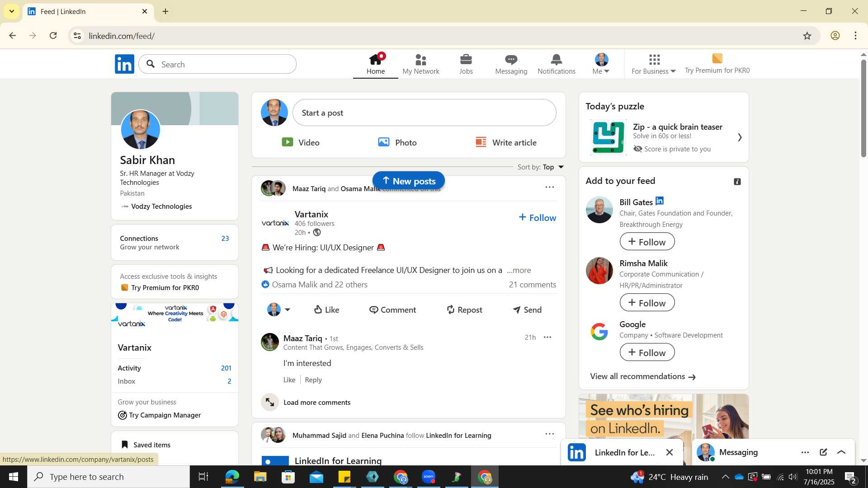The width and height of the screenshot is (868, 488).
Task: Open Sabir Khan's profile picture
Action: 141,130
